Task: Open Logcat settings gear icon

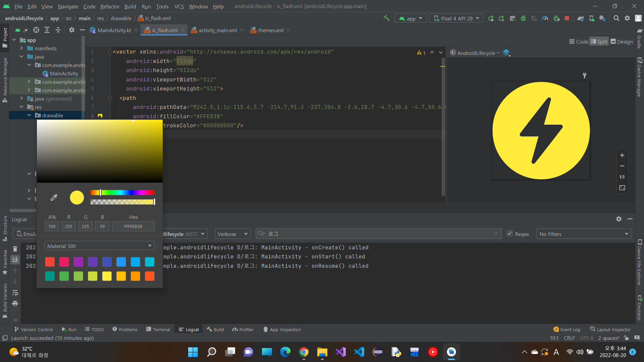Action: click(x=619, y=219)
